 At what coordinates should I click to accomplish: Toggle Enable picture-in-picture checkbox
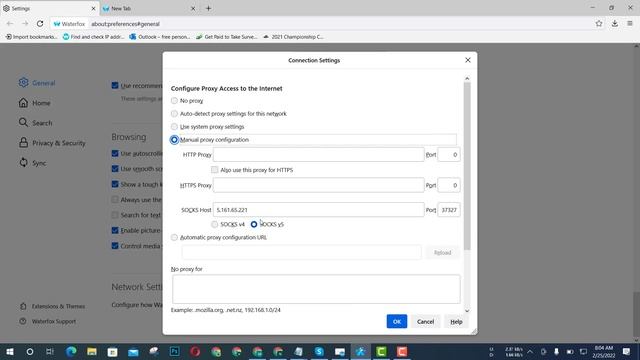pos(115,230)
